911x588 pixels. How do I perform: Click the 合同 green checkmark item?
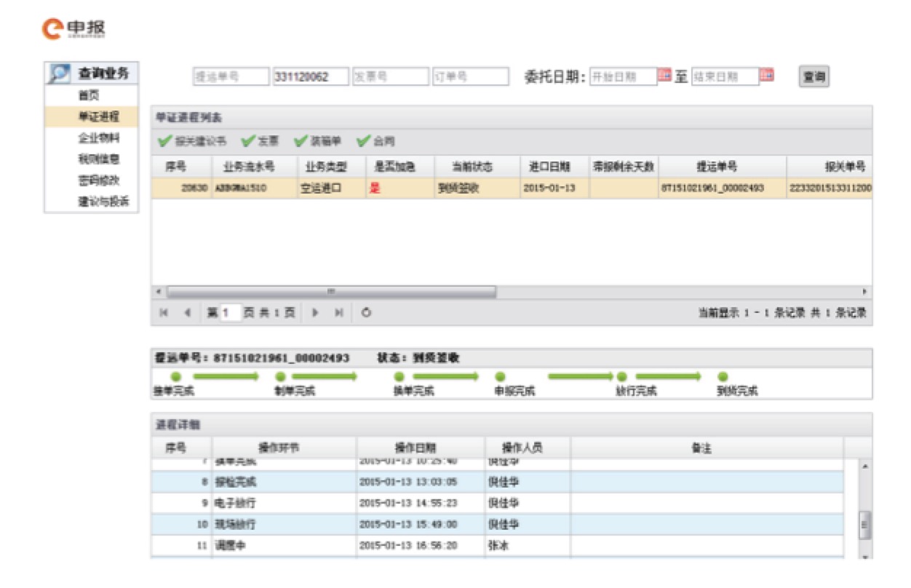375,141
